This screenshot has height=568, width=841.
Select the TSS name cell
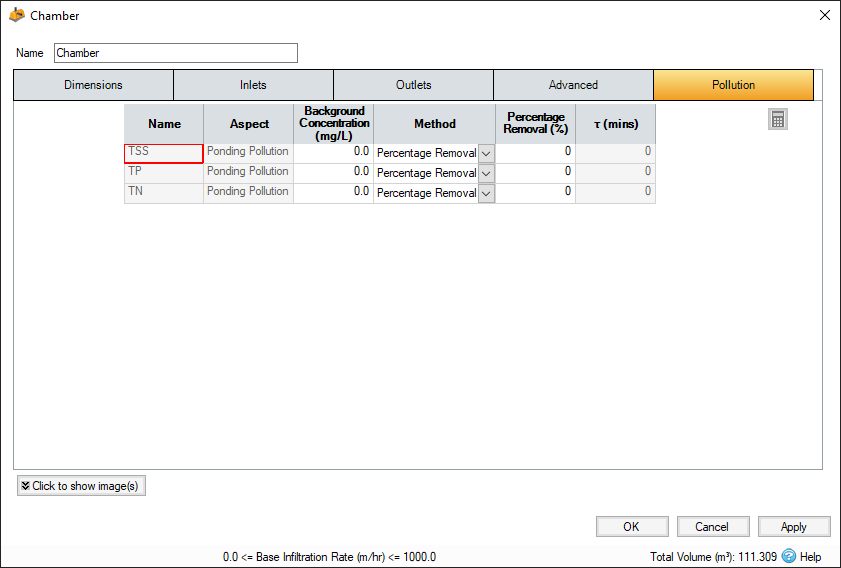[164, 153]
